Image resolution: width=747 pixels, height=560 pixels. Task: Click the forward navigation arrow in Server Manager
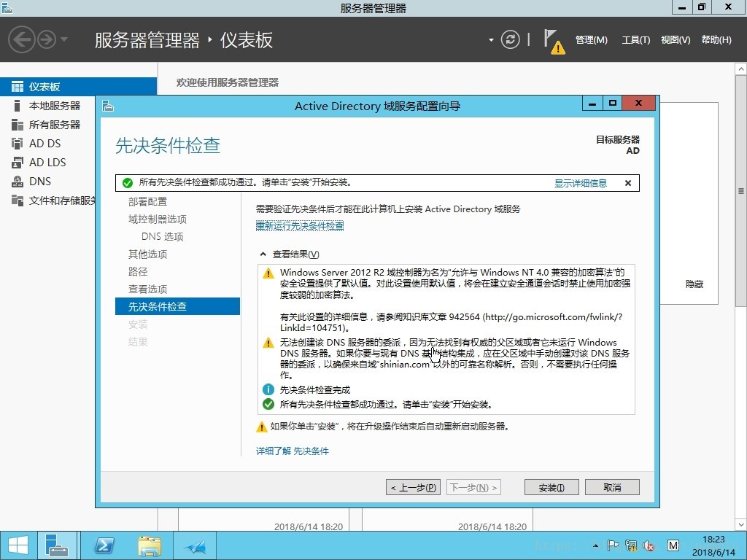tap(47, 39)
